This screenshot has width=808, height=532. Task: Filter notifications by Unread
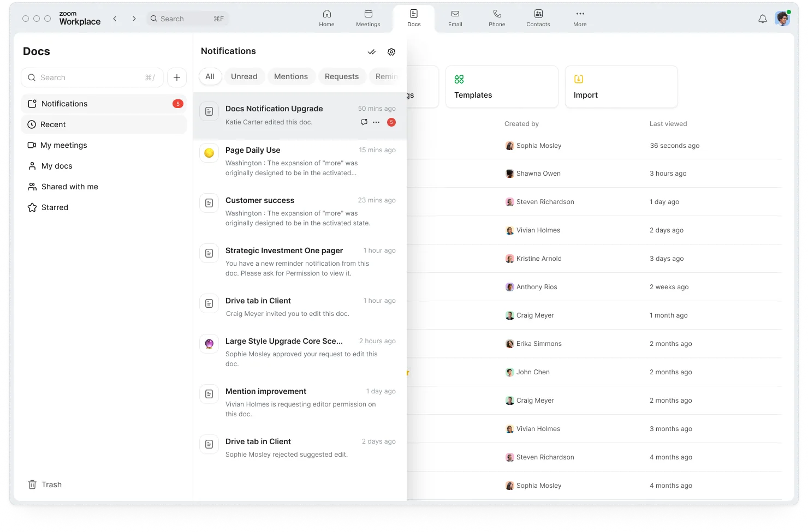click(244, 76)
